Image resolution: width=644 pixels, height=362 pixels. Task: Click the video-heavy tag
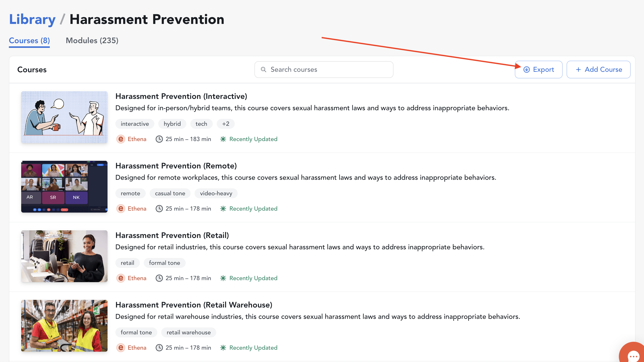216,193
